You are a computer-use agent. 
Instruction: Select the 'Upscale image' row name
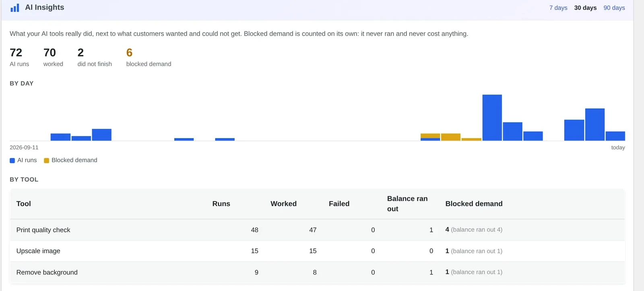(x=38, y=251)
